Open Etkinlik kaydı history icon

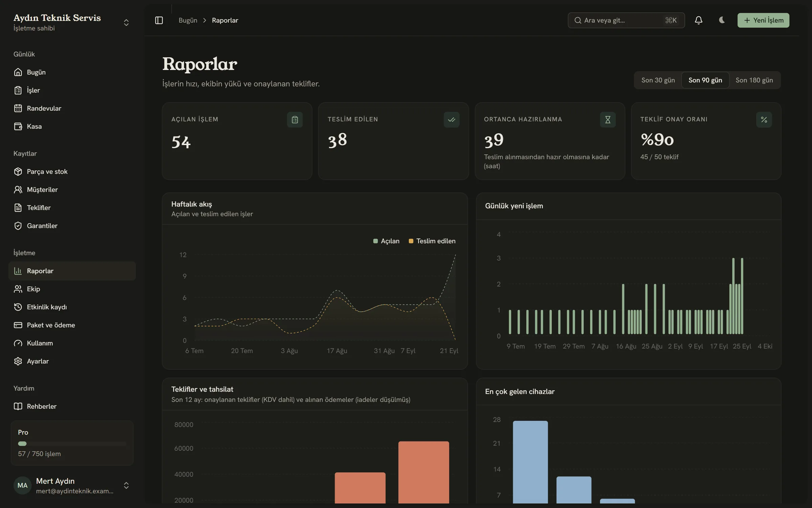(x=18, y=307)
